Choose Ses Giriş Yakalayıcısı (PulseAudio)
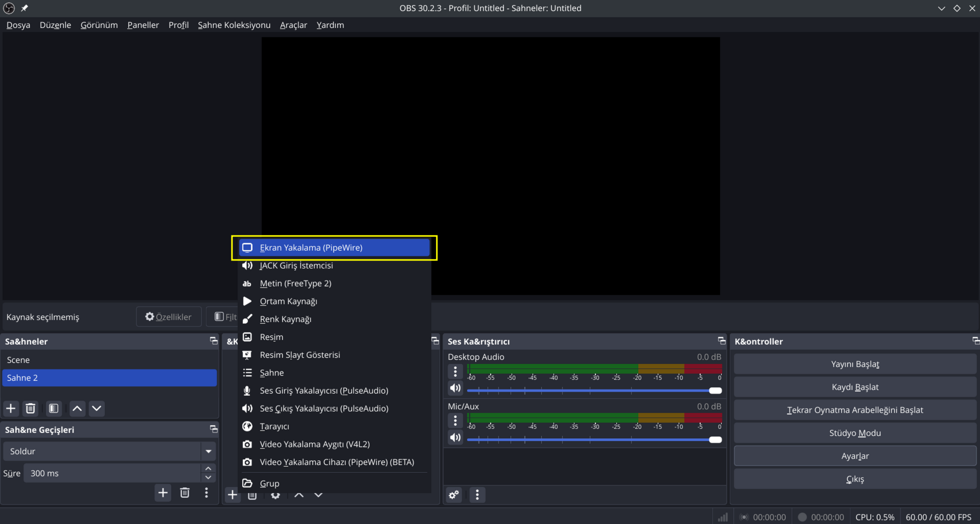This screenshot has height=524, width=980. tap(334, 391)
